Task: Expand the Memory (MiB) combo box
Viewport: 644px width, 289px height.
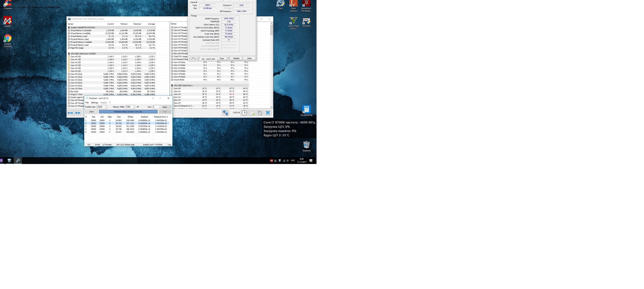Action: tap(134, 107)
